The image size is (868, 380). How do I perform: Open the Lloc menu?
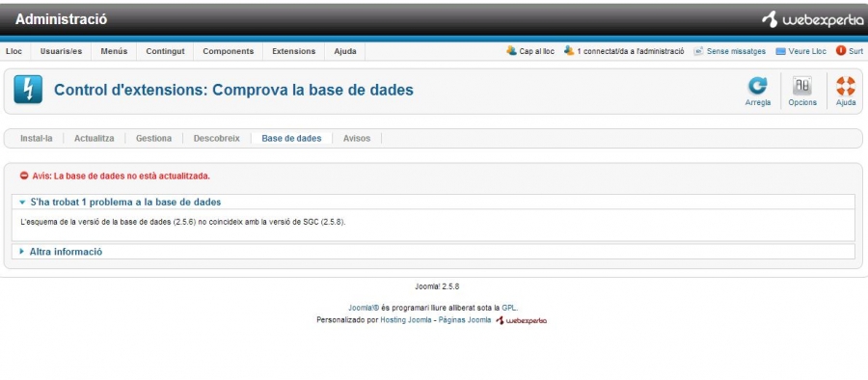(x=14, y=51)
